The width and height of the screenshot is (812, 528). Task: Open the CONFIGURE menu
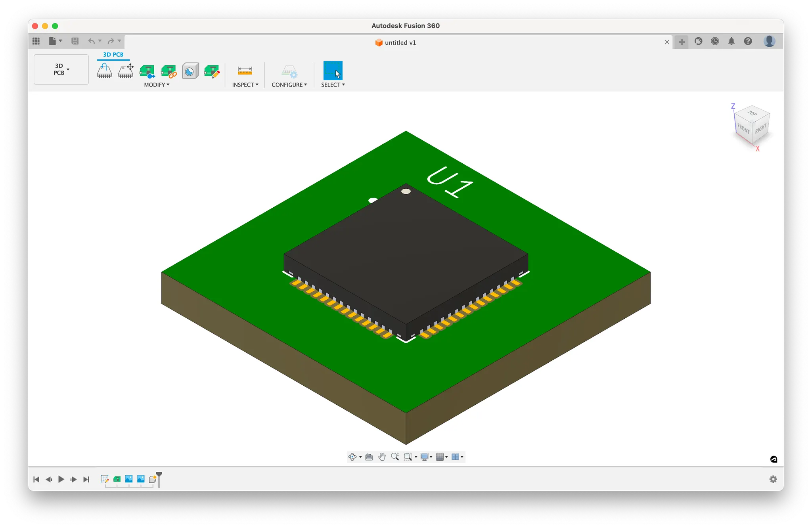[x=289, y=85]
